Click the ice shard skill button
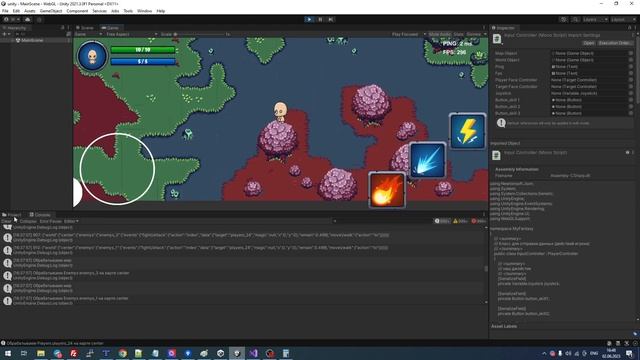This screenshot has height=360, width=640. click(x=427, y=160)
